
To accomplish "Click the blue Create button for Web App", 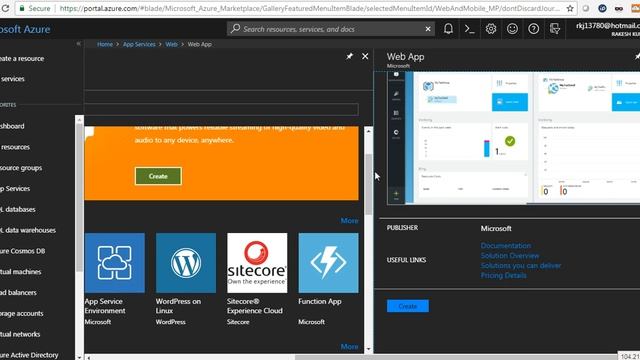I will [x=408, y=306].
